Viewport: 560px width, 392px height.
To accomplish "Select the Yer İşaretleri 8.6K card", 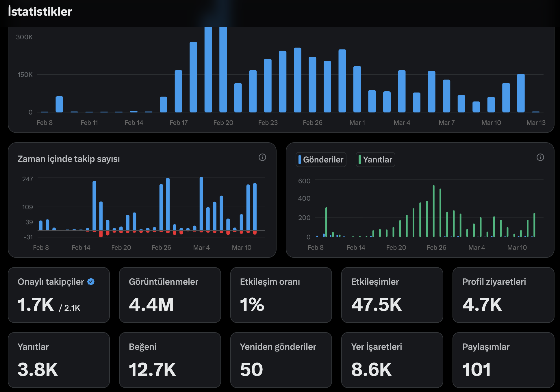I will click(x=392, y=360).
